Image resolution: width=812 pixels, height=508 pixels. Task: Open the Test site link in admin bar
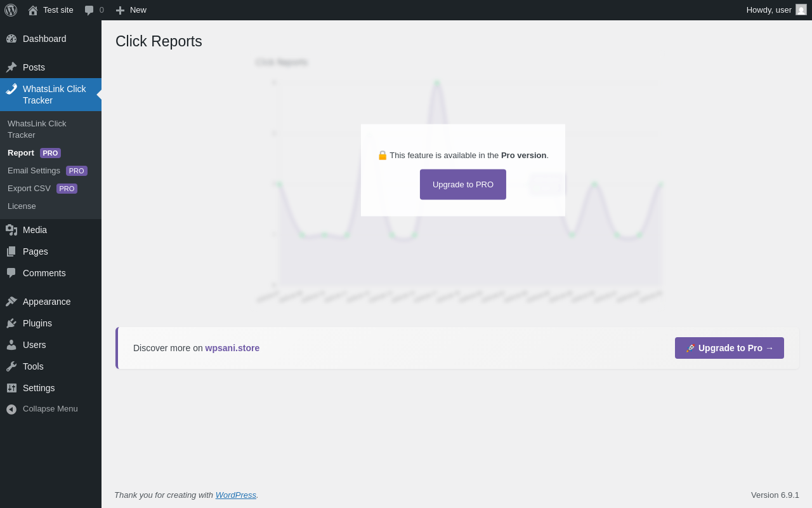click(51, 10)
